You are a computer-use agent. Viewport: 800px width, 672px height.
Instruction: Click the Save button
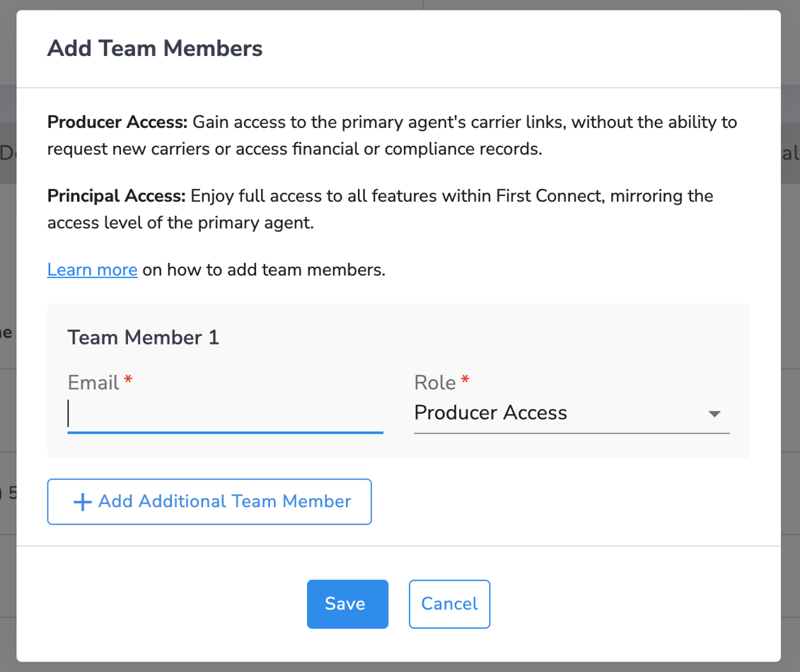(347, 603)
